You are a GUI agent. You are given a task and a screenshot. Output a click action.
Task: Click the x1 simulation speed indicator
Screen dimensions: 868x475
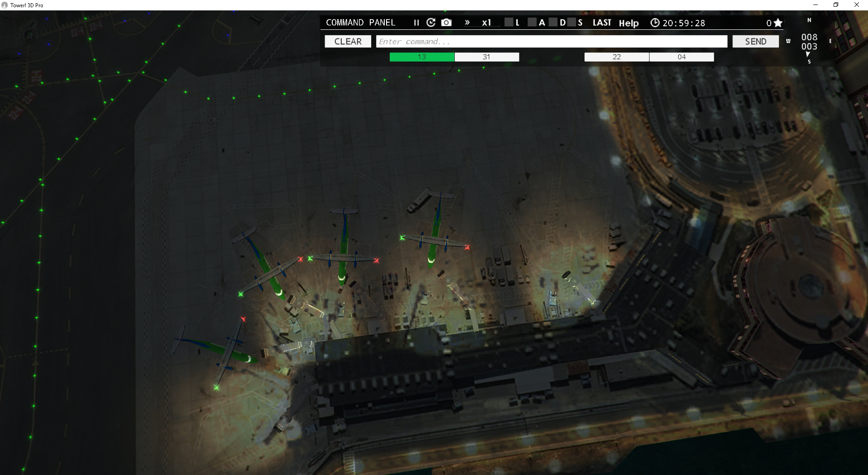pos(486,23)
